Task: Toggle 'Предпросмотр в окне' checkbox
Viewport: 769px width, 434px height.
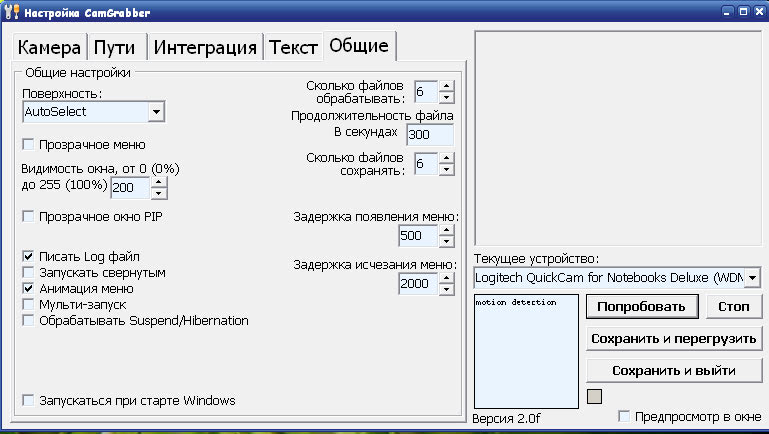Action: (625, 416)
